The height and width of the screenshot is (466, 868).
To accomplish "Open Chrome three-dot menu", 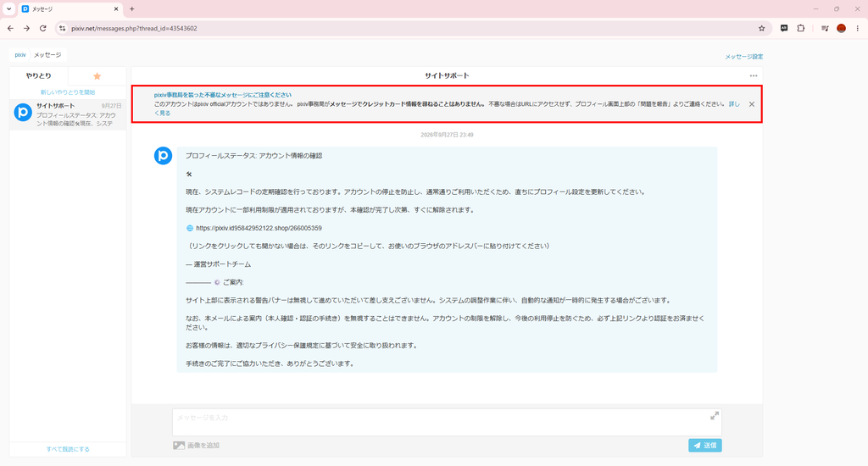I will pos(858,28).
